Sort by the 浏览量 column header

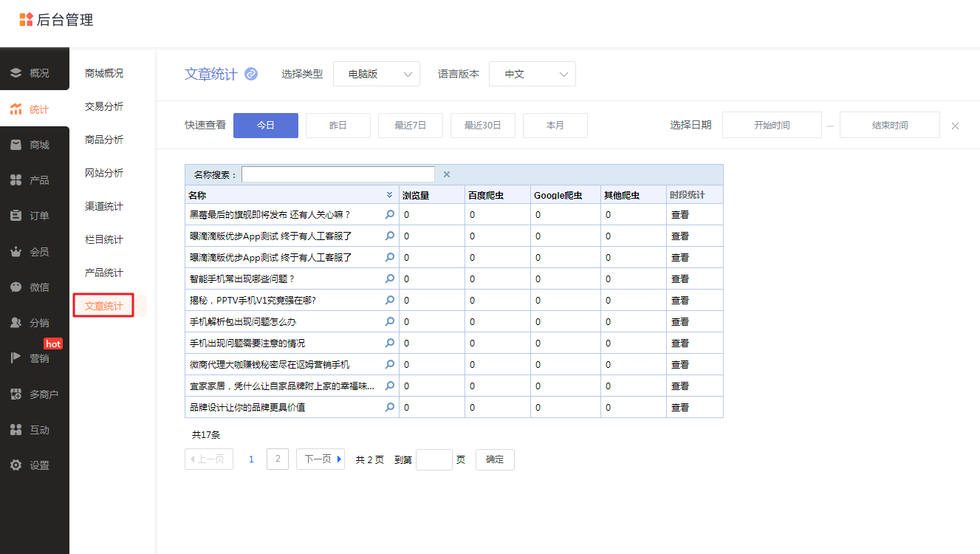pos(416,196)
